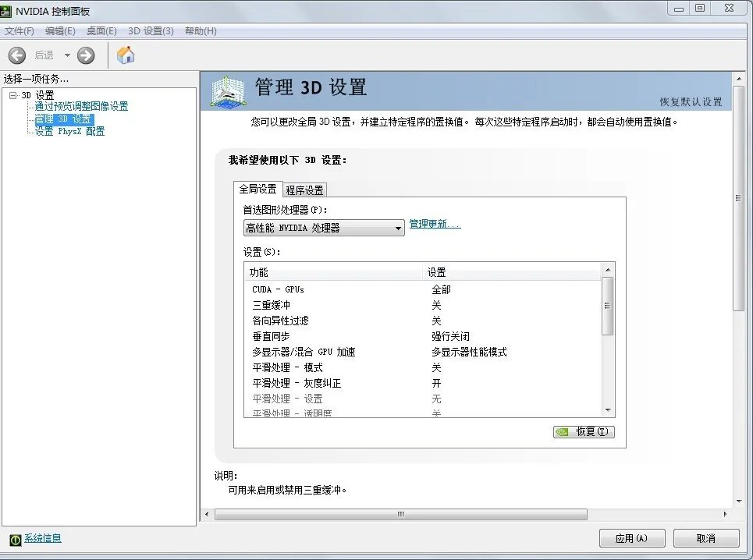The height and width of the screenshot is (560, 753).
Task: Click the forward navigation arrow icon
Action: click(x=86, y=55)
